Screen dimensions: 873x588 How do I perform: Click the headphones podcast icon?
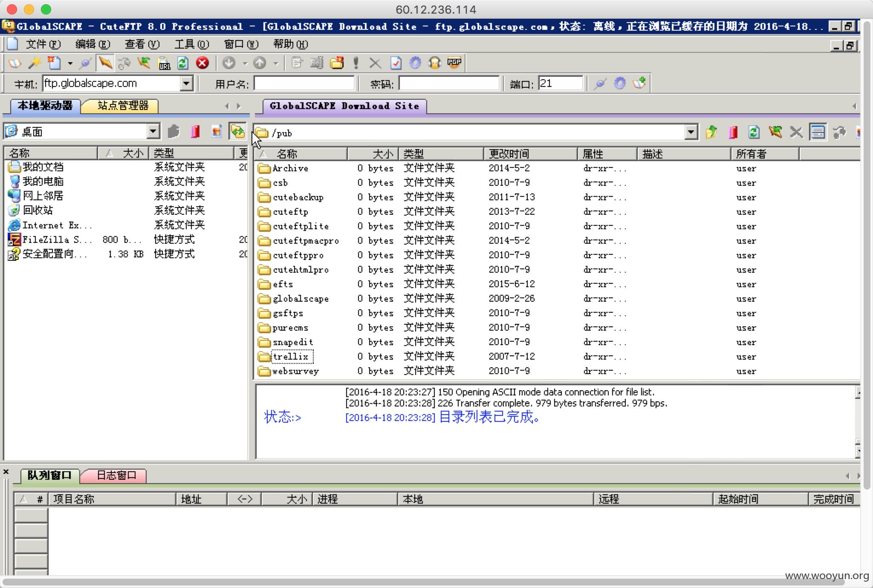(434, 63)
